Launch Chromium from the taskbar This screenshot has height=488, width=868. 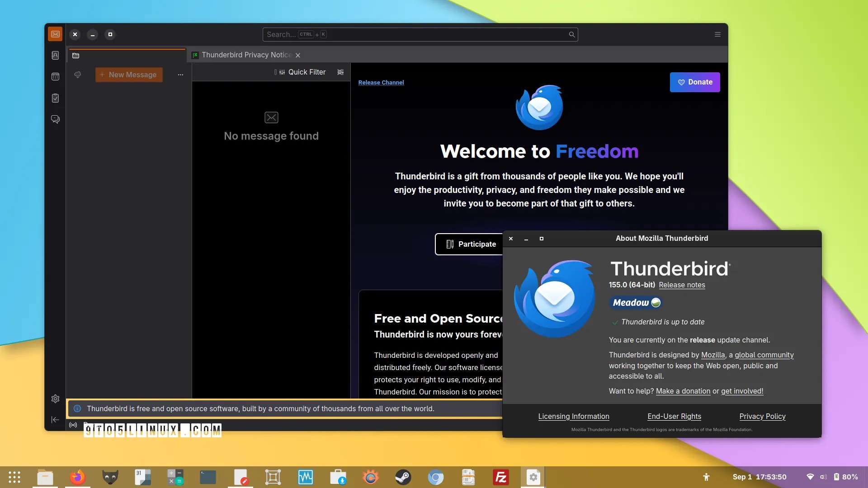coord(436,477)
